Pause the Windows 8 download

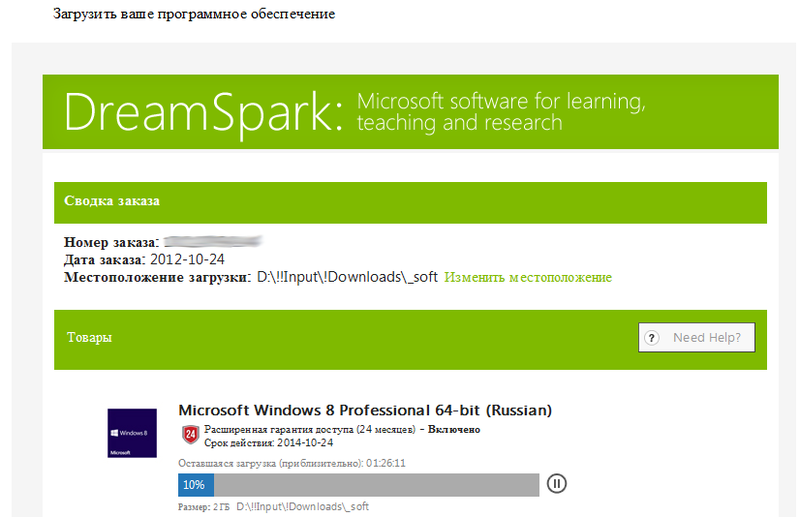coord(557,485)
